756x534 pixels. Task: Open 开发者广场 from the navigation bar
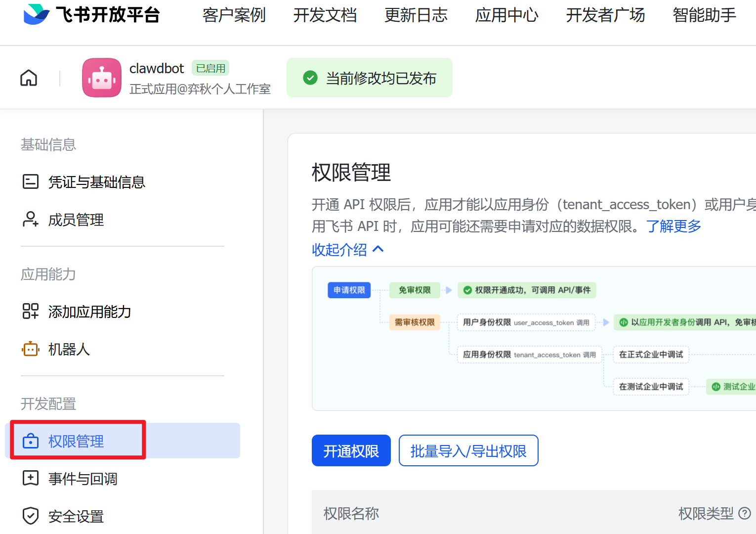pos(605,15)
